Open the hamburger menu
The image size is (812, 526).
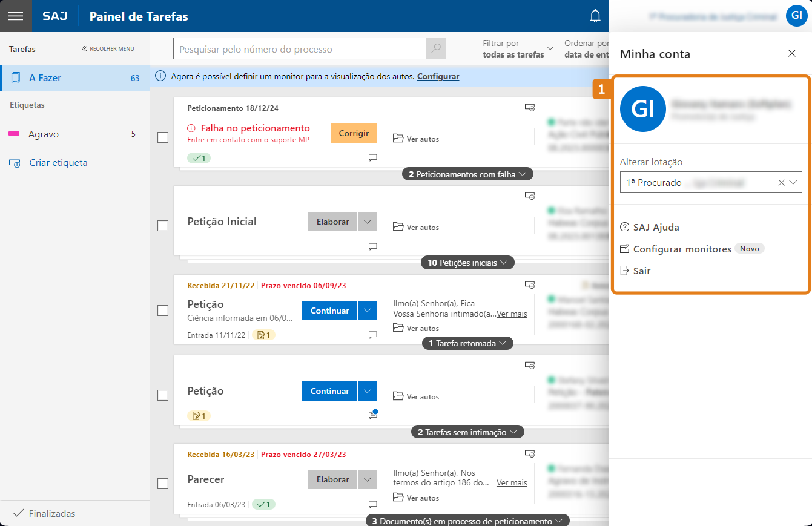(x=16, y=16)
